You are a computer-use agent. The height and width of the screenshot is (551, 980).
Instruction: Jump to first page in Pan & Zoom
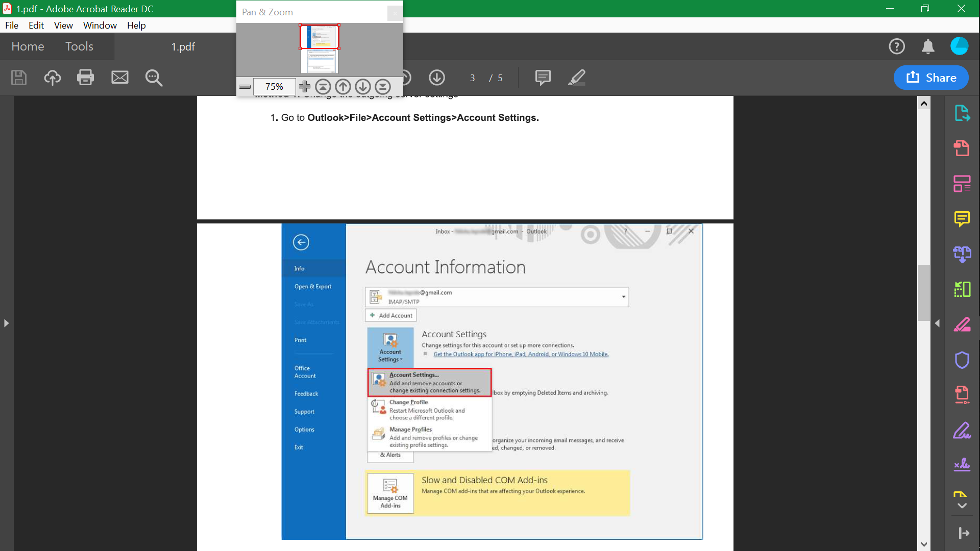(x=323, y=87)
